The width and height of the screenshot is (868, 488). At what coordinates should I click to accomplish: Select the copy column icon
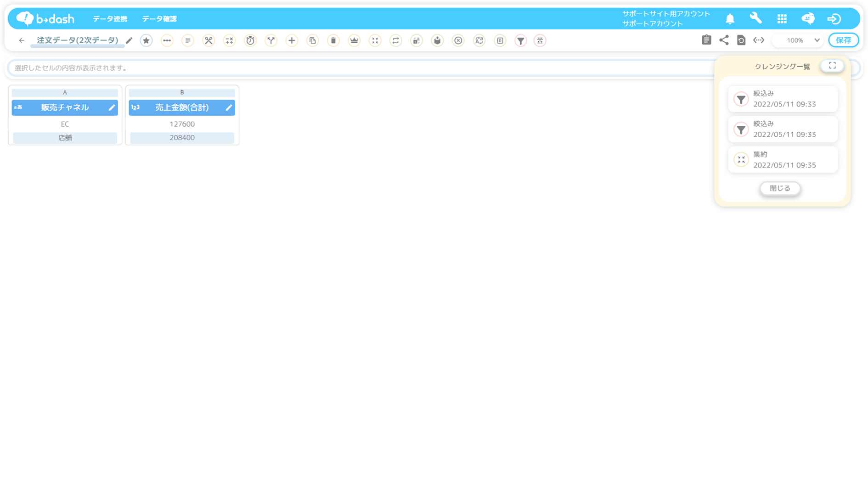pos(313,40)
